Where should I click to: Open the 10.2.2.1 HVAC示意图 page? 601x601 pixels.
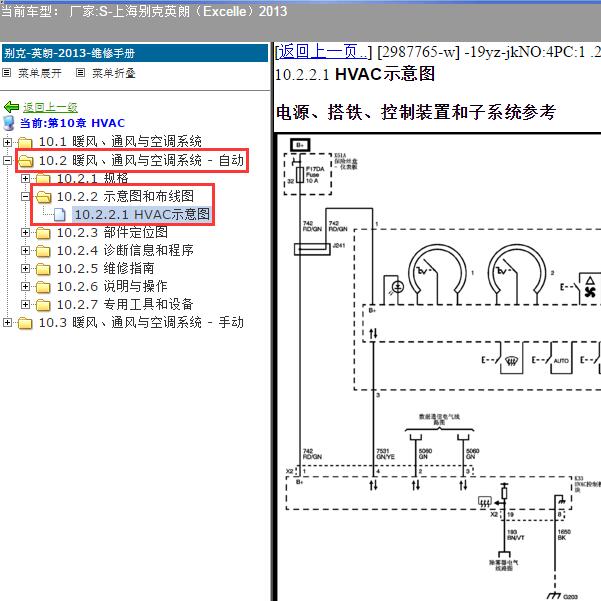coord(142,214)
